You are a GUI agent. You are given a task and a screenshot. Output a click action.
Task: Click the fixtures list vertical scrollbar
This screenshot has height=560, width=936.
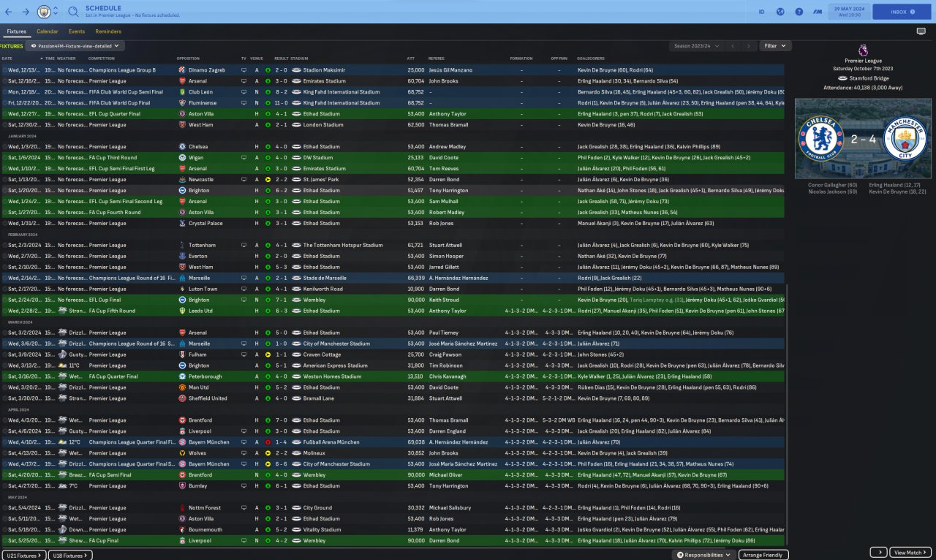click(x=787, y=415)
